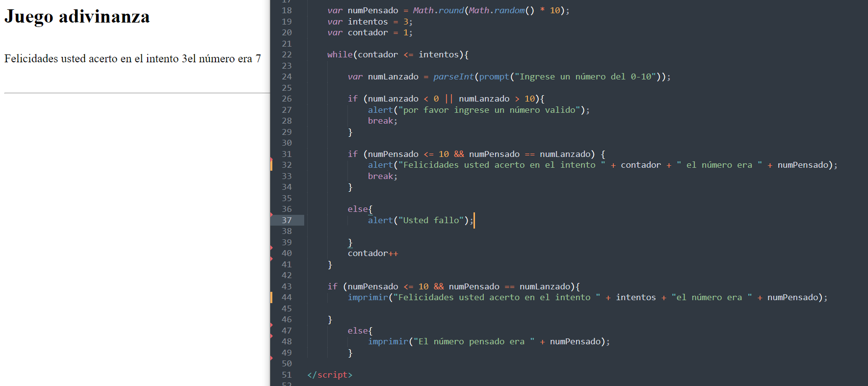This screenshot has width=868, height=386.
Task: Click string "Usted fallo" on line 37
Action: click(x=431, y=220)
